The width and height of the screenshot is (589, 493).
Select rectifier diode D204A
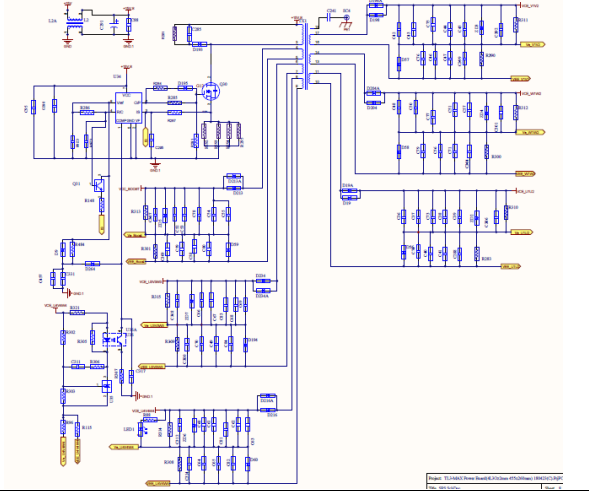pyautogui.click(x=373, y=93)
